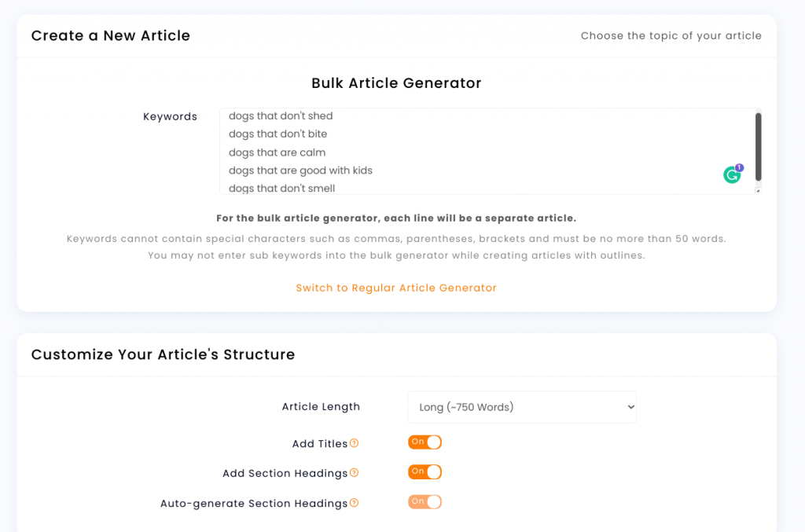Place cursor on "dogs that don't shed" line
The height and width of the screenshot is (532, 805).
tap(281, 116)
